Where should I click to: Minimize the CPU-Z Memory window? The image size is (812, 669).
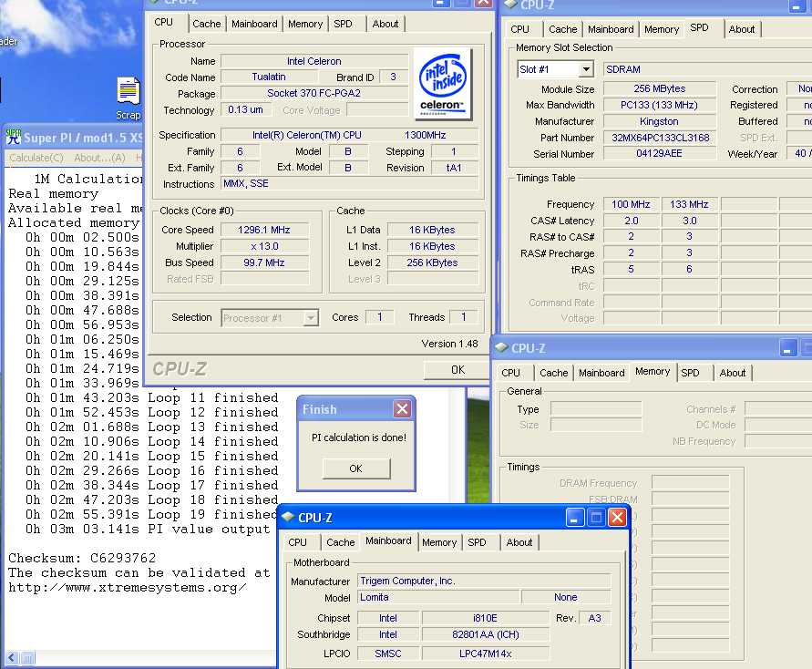[788, 348]
